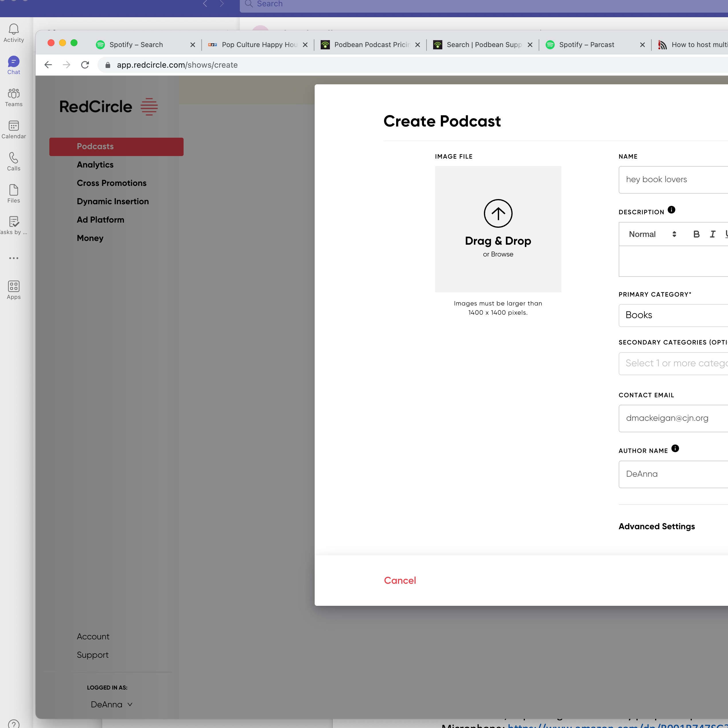
Task: Show Author Name info tooltip icon
Action: 675,448
